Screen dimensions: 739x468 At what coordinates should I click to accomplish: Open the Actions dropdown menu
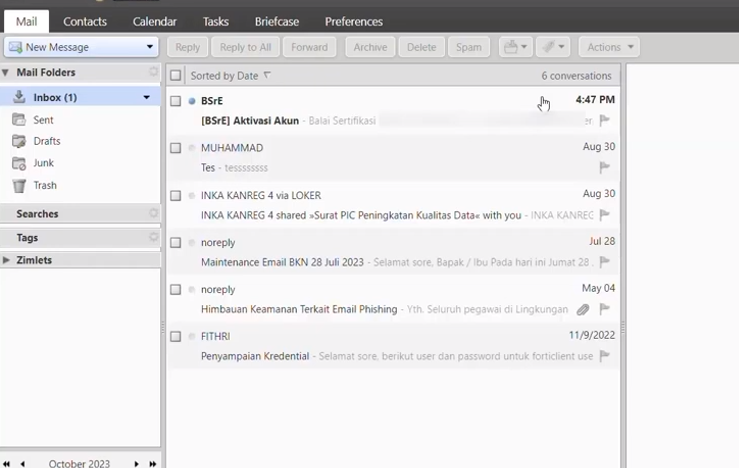[609, 47]
